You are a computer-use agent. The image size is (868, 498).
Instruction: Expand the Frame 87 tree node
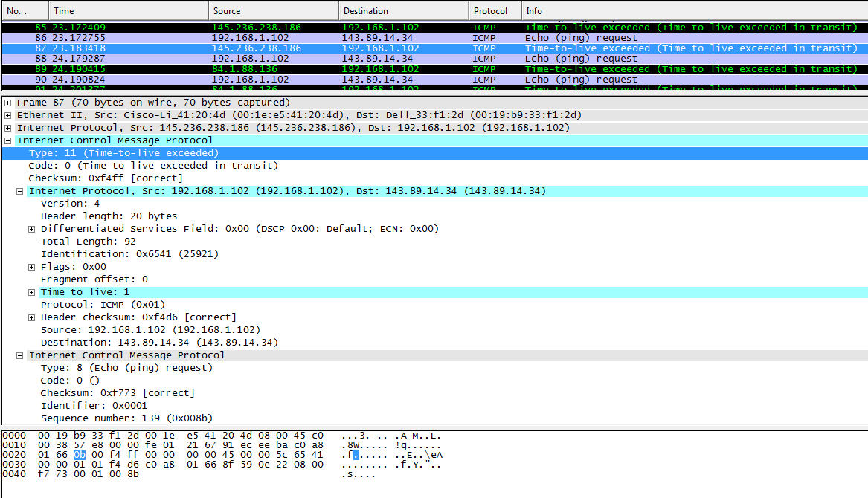click(7, 103)
